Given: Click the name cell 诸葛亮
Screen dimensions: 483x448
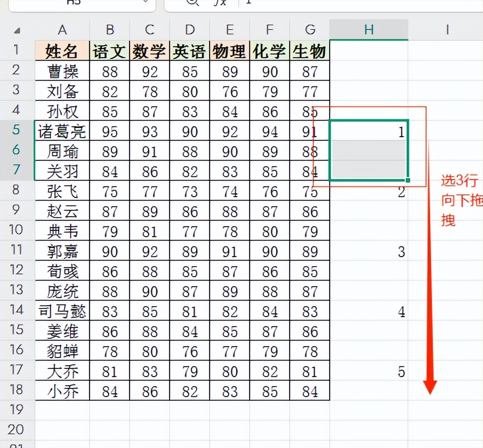Looking at the screenshot, I should point(62,131).
